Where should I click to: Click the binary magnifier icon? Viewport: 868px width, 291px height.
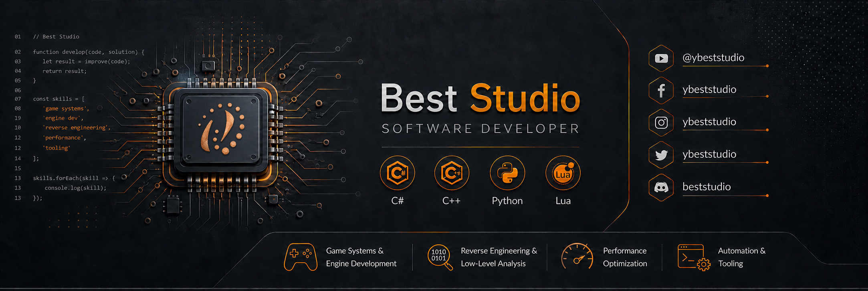tap(440, 257)
